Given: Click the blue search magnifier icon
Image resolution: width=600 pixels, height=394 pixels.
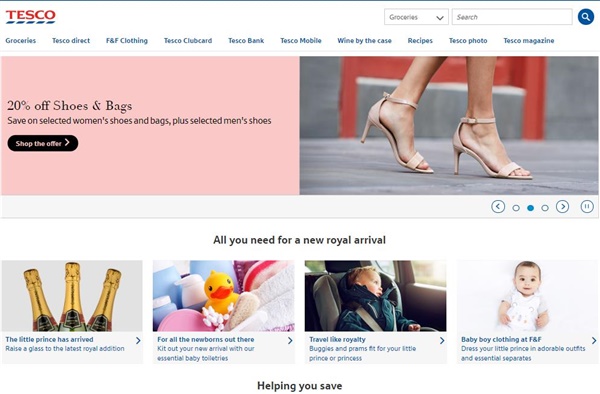Looking at the screenshot, I should point(585,17).
